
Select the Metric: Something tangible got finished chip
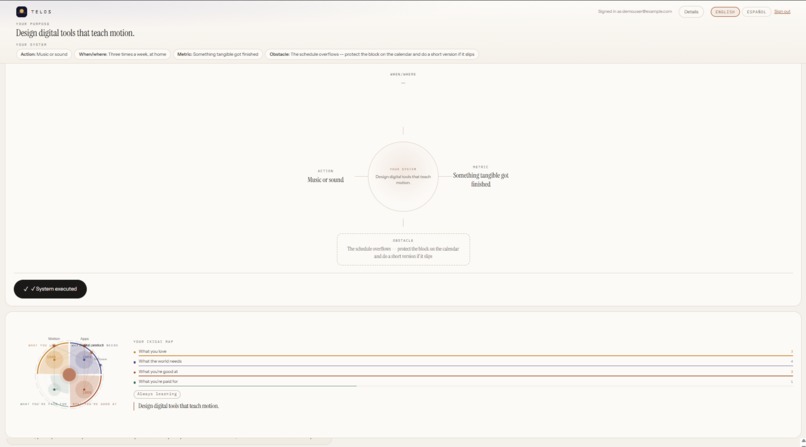tap(217, 54)
